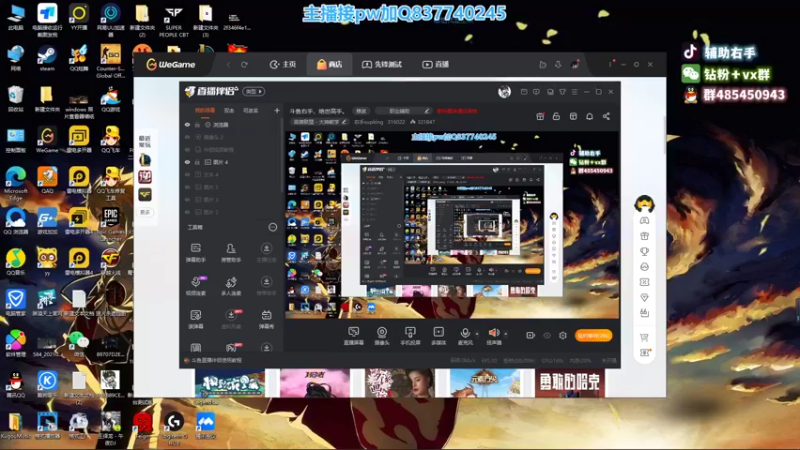This screenshot has width=800, height=450.
Task: Add a new scene with the plus button
Action: pyautogui.click(x=277, y=110)
